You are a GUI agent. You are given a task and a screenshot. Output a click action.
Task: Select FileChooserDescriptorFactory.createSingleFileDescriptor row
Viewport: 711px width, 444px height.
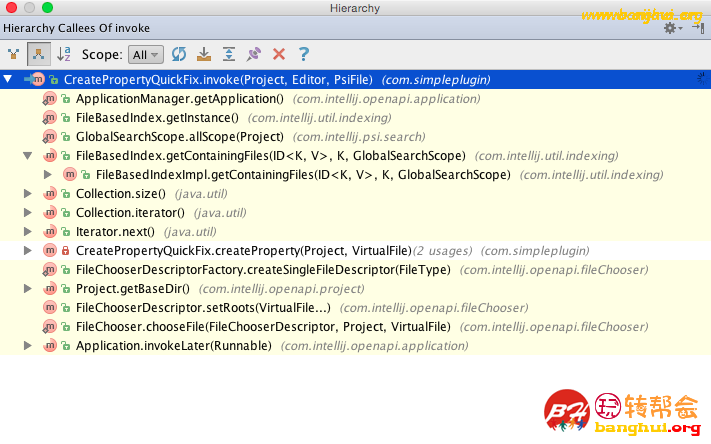click(x=356, y=270)
